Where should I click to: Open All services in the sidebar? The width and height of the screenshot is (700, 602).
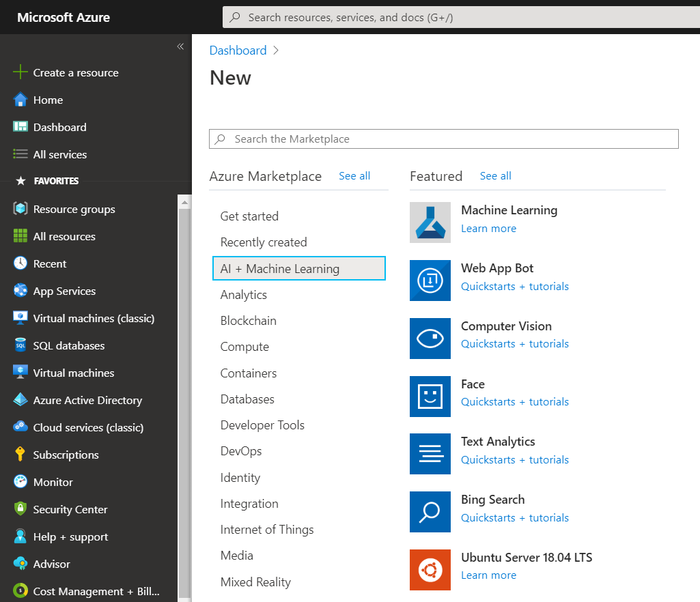pos(60,154)
